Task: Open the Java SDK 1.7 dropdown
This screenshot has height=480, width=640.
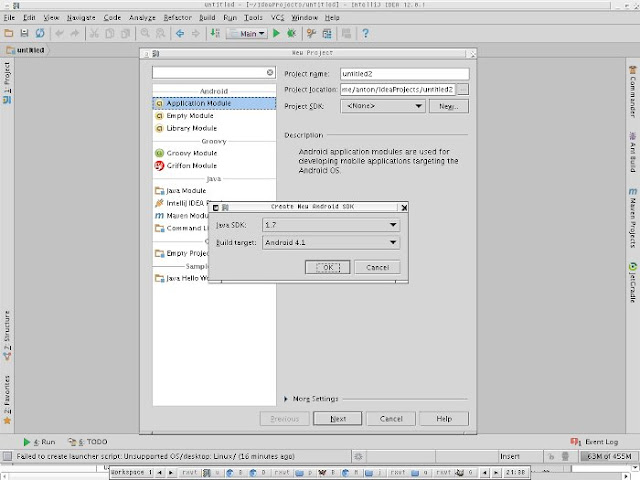Action: [331, 225]
